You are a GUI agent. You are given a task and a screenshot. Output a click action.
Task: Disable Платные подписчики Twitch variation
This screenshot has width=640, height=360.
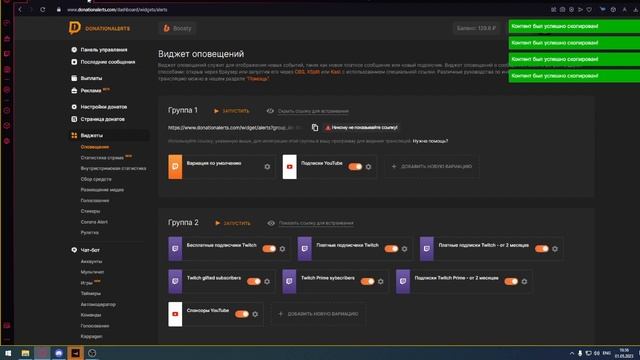click(x=391, y=249)
